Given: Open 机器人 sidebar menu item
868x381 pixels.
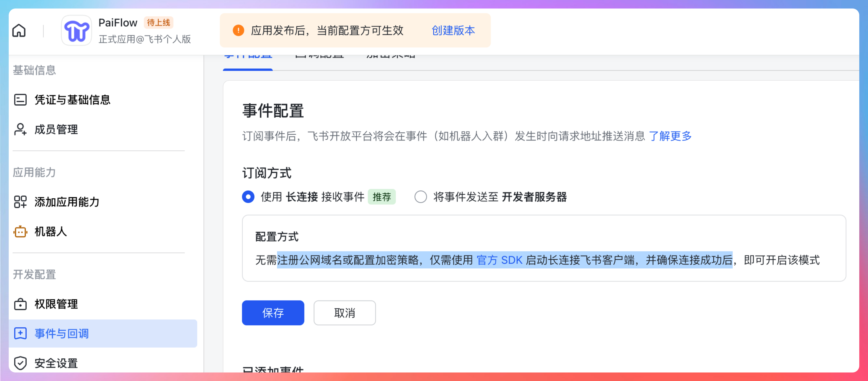Looking at the screenshot, I should [51, 232].
